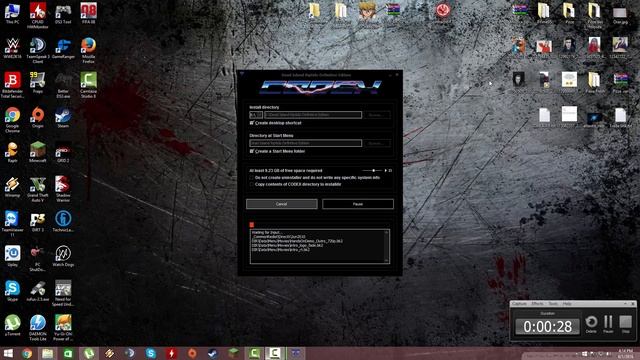
Task: Open the Shadow Warrior desktop icon
Action: 63,189
